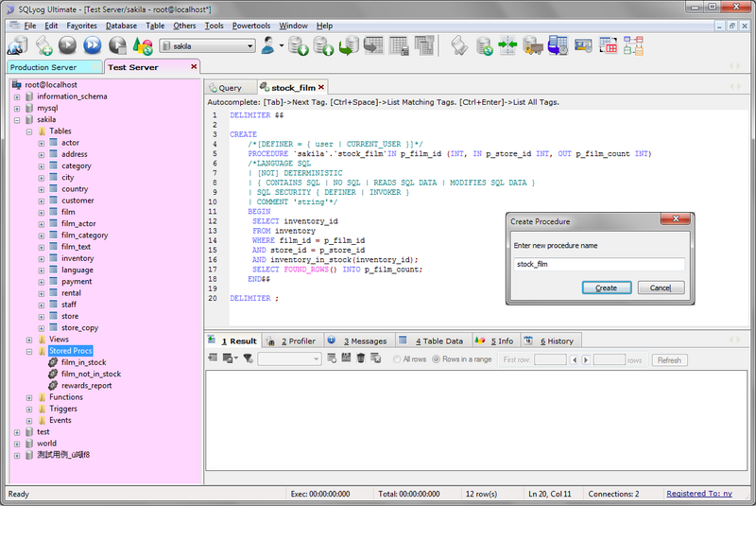Image resolution: width=756 pixels, height=541 pixels.
Task: Click the scheduled backup icon in toolbar
Action: 558,45
